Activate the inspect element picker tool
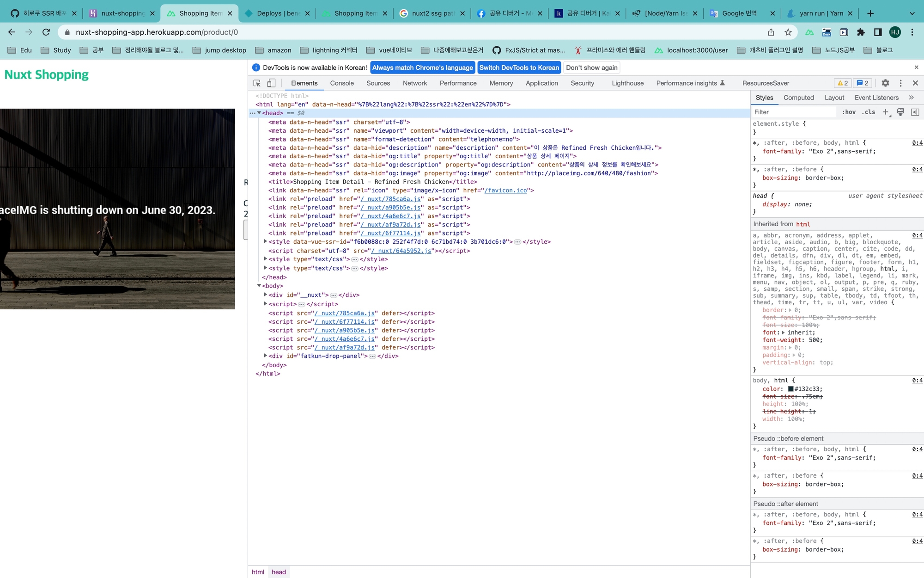This screenshot has width=924, height=578. point(257,83)
